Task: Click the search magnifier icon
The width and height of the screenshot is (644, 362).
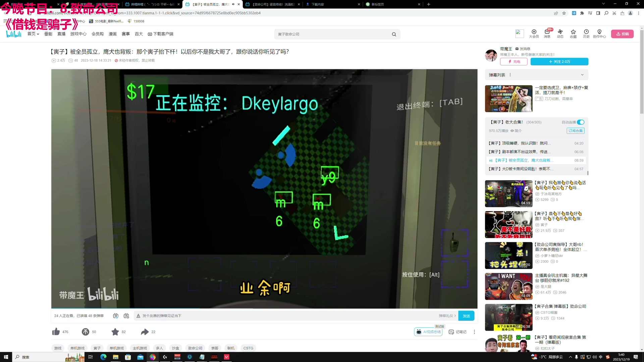Action: (394, 34)
